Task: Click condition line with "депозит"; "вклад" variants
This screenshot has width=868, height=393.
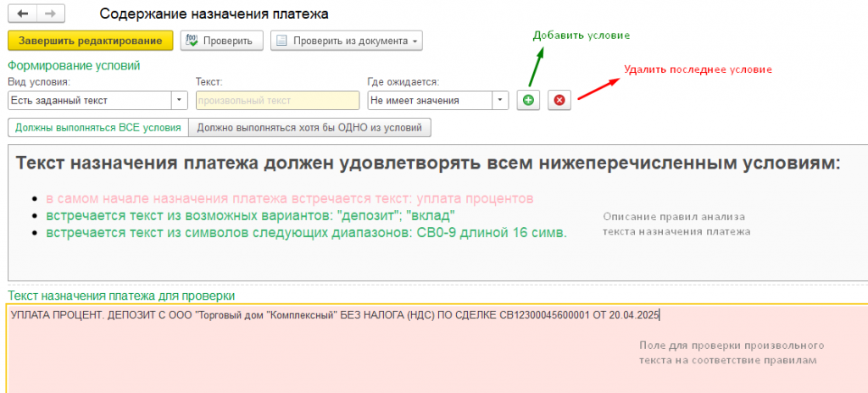Action: pyautogui.click(x=251, y=215)
